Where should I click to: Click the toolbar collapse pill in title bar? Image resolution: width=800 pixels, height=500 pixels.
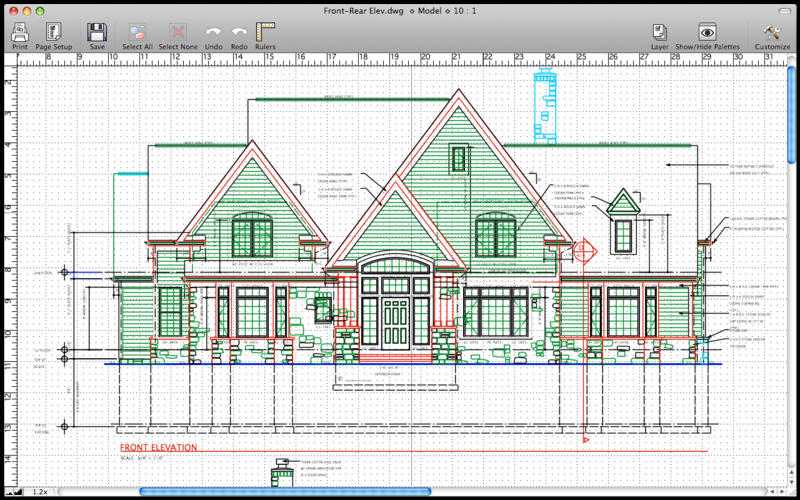[x=783, y=11]
